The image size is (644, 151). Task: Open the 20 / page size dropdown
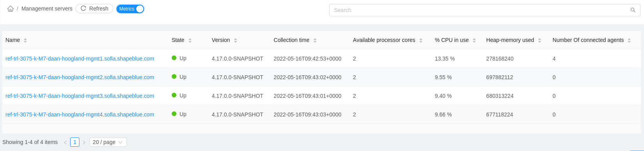click(108, 142)
